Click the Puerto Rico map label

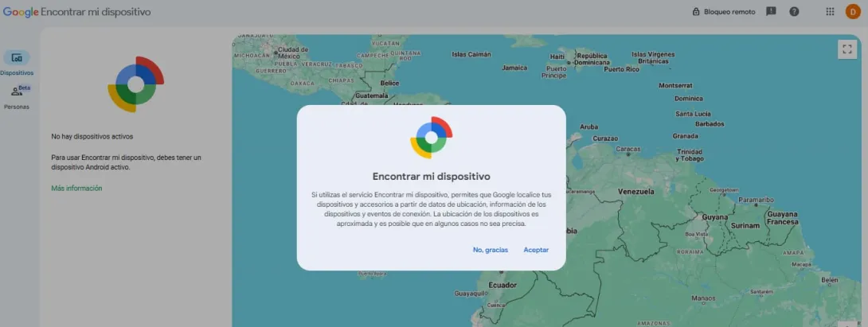[x=621, y=69]
